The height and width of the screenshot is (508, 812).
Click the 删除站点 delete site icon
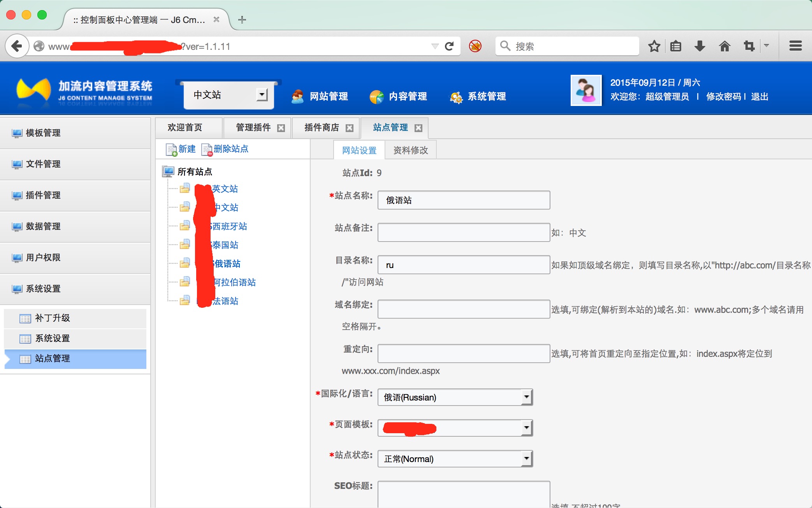(x=207, y=149)
